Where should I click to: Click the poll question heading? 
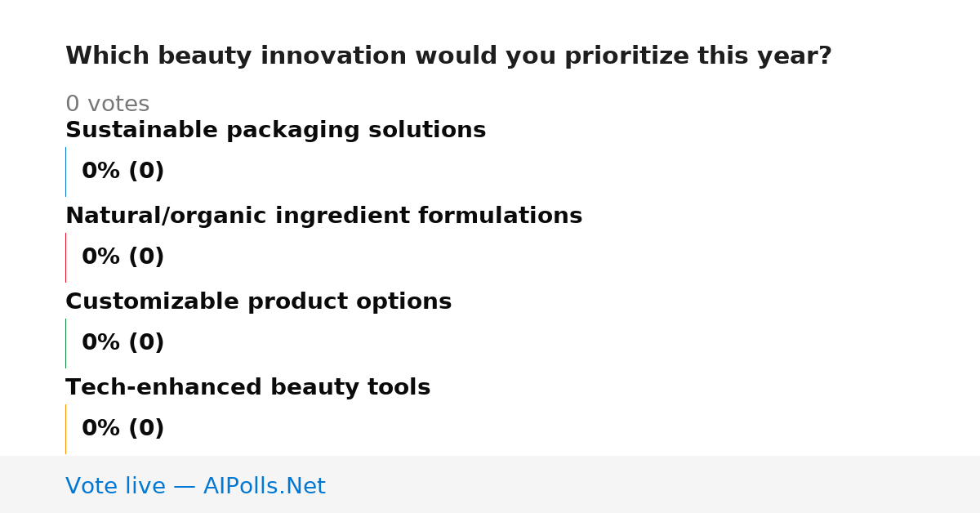448,56
